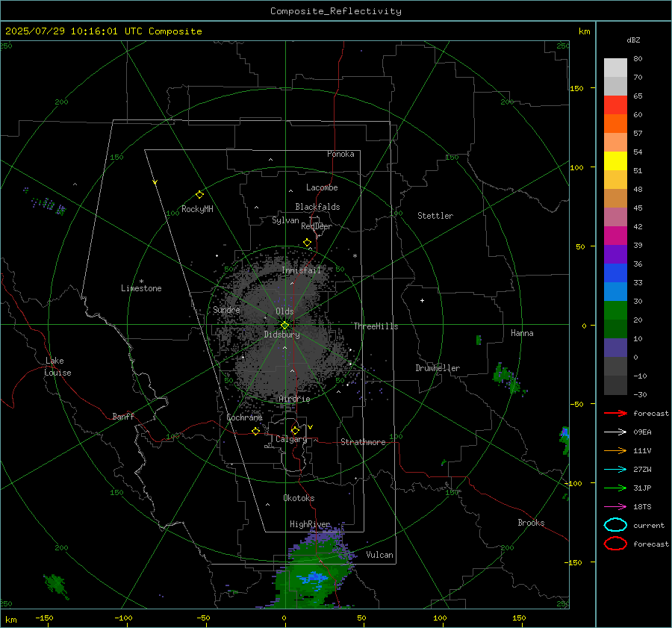
Task: Click the asterisk marker above Limestone
Action: 141,282
